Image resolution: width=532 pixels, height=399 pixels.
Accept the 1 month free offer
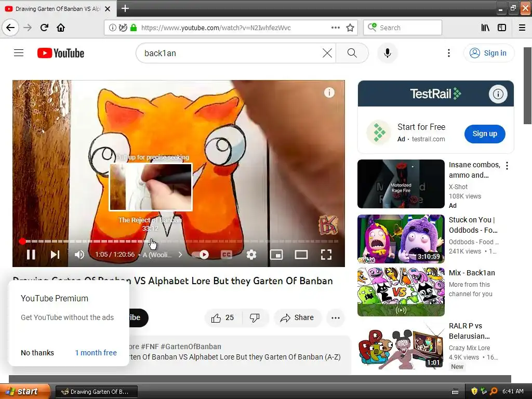coord(96,353)
